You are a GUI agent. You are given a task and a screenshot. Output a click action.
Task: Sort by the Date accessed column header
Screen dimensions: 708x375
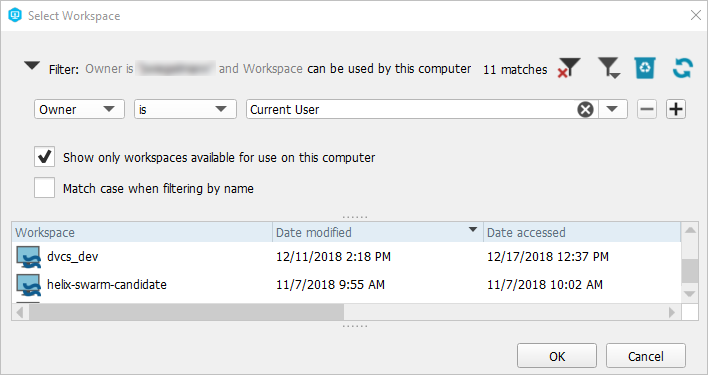point(582,232)
